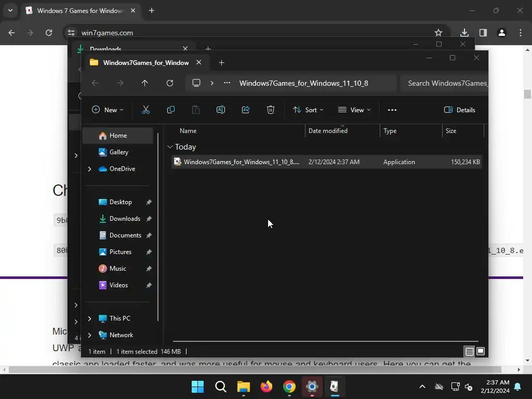Click the Windows 7 Games installer icon on the taskbar
Image resolution: width=532 pixels, height=399 pixels.
coord(335,387)
